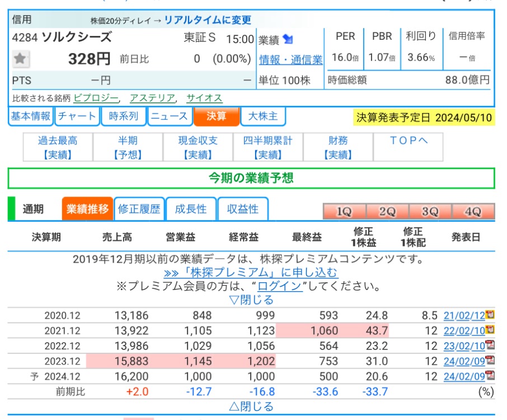This screenshot has width=507, height=420.
Task: Open announcement date 22/02/10
Action: point(464,331)
